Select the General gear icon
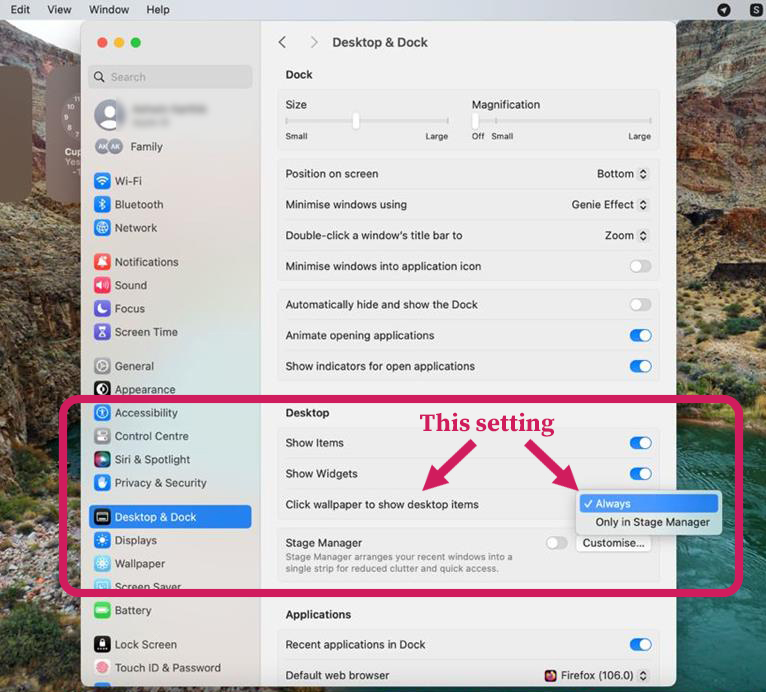The width and height of the screenshot is (766, 692). pos(102,366)
